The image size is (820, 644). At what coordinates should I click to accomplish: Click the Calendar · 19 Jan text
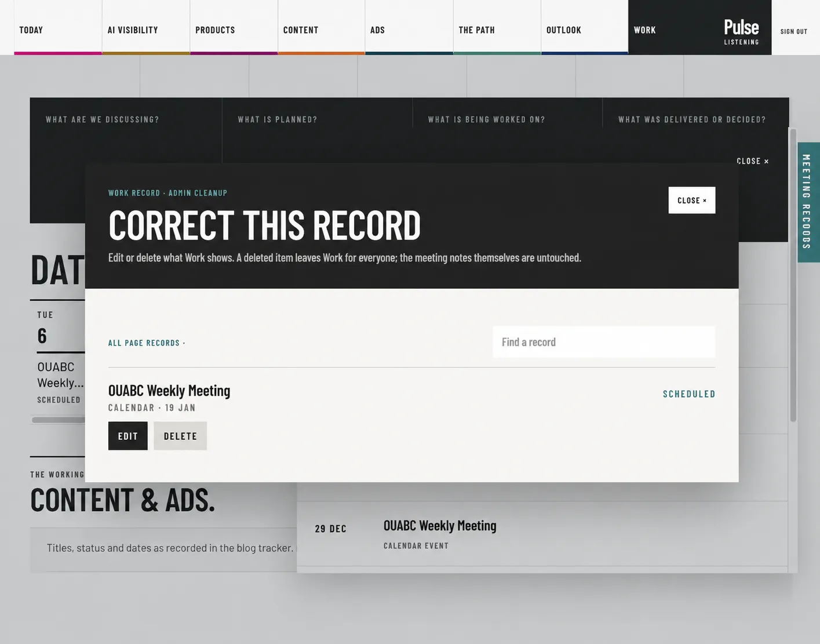point(152,407)
